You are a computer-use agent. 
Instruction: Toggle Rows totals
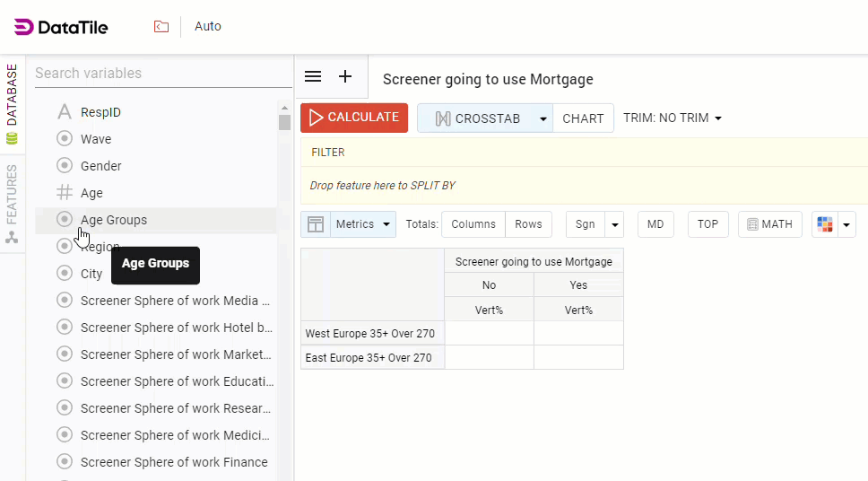point(528,224)
